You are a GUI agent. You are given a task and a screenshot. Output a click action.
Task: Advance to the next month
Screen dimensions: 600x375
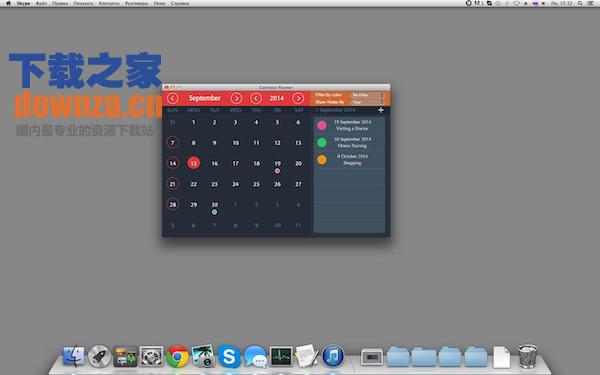236,98
